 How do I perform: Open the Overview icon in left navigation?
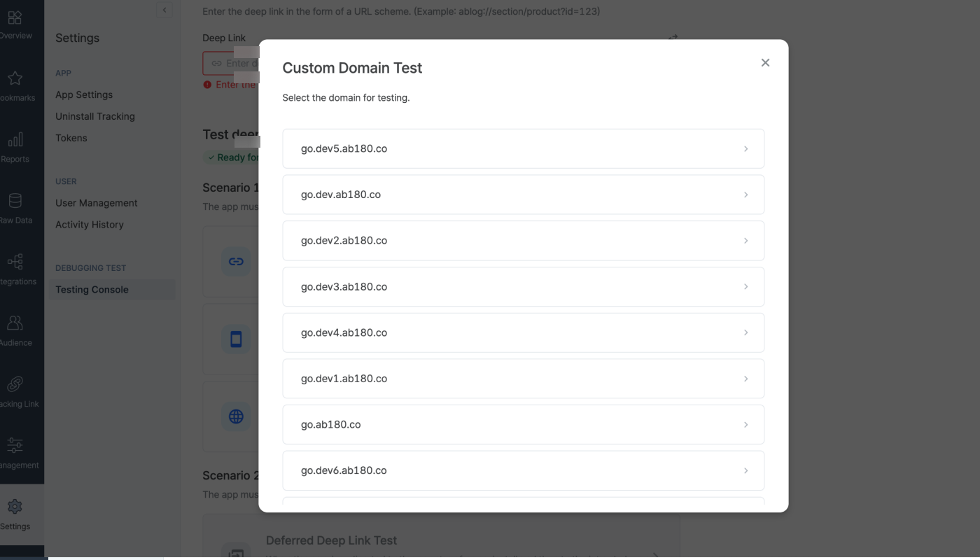(15, 17)
